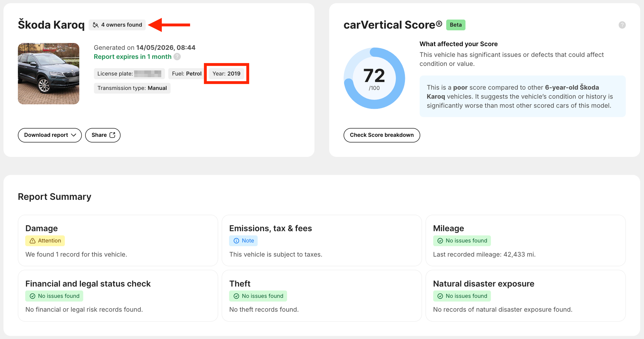644x339 pixels.
Task: Click the generated date 14/05/2026, 08:44
Action: click(x=166, y=47)
